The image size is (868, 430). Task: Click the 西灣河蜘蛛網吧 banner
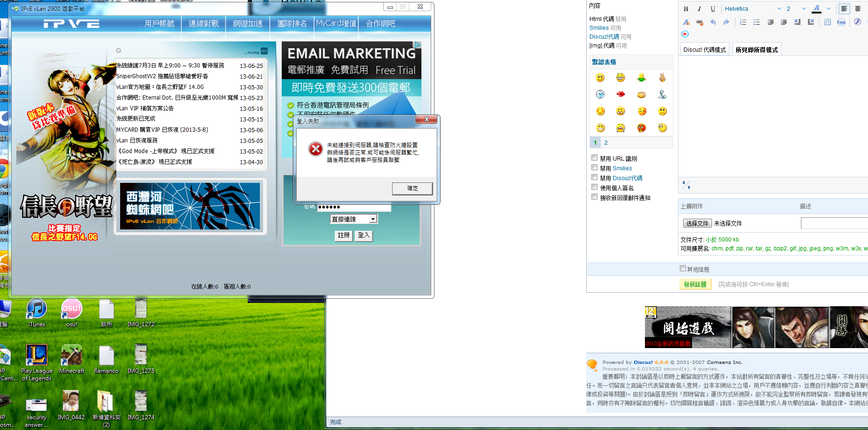click(x=190, y=206)
